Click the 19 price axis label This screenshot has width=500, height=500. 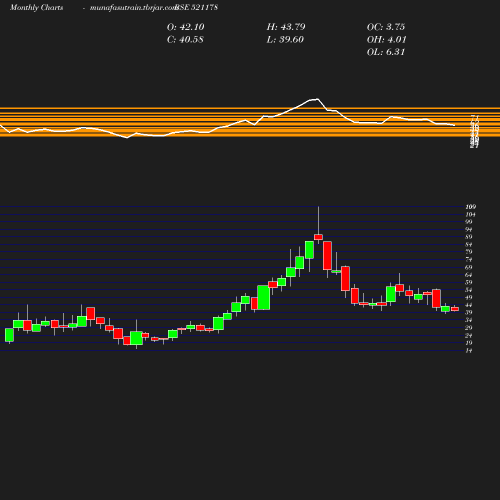pyautogui.click(x=469, y=343)
